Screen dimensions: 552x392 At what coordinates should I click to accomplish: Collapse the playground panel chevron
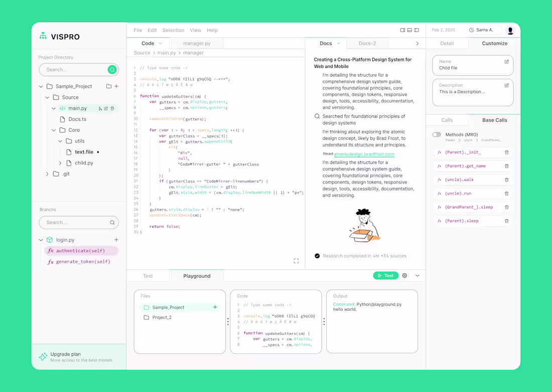pyautogui.click(x=418, y=276)
